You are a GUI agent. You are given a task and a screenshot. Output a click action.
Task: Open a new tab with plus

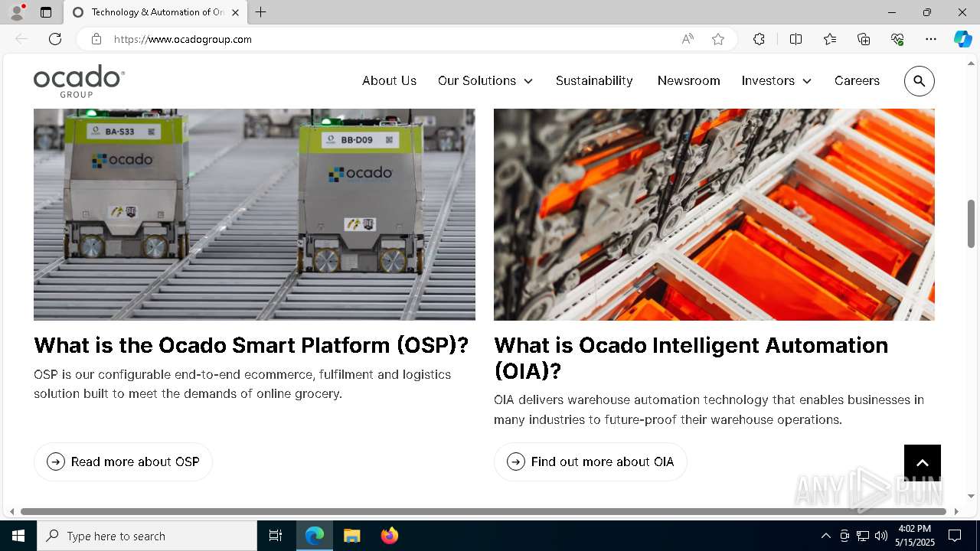pyautogui.click(x=261, y=12)
